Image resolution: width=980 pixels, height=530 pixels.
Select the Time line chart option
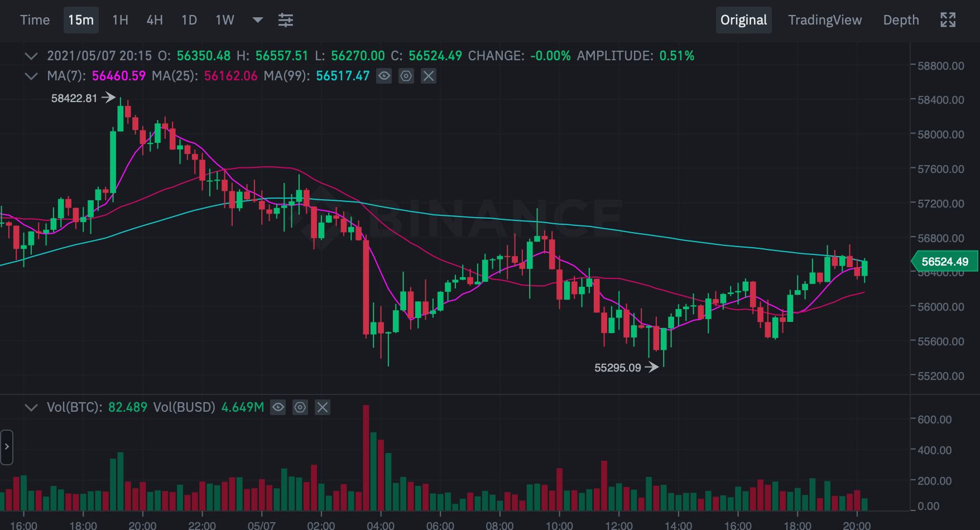(x=35, y=20)
